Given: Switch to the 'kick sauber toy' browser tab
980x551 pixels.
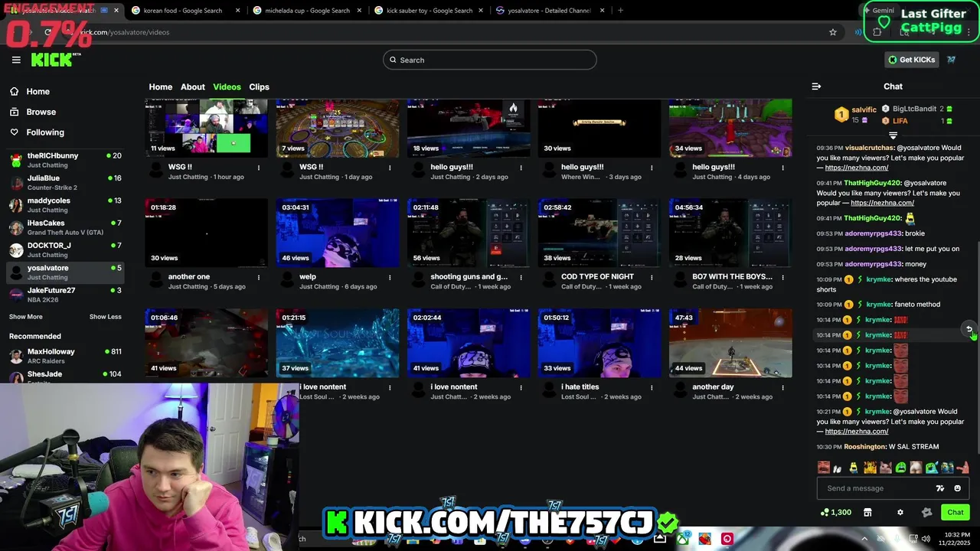Looking at the screenshot, I should (428, 11).
